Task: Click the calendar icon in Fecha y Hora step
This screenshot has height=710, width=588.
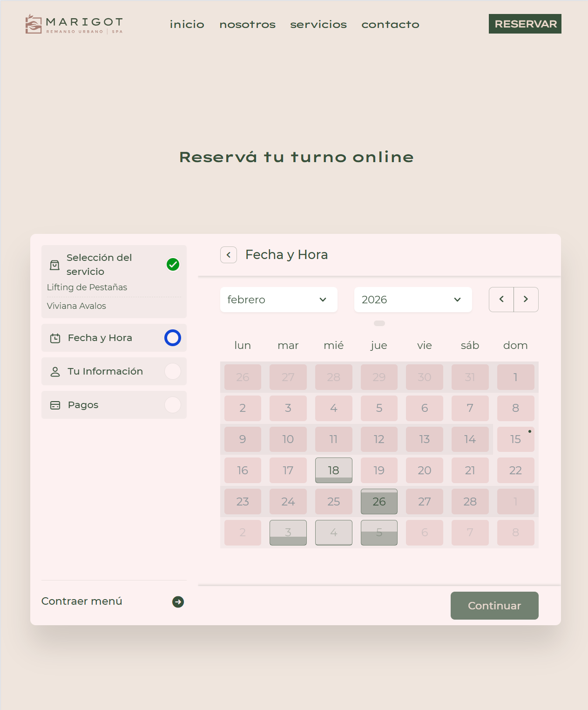Action: tap(55, 338)
